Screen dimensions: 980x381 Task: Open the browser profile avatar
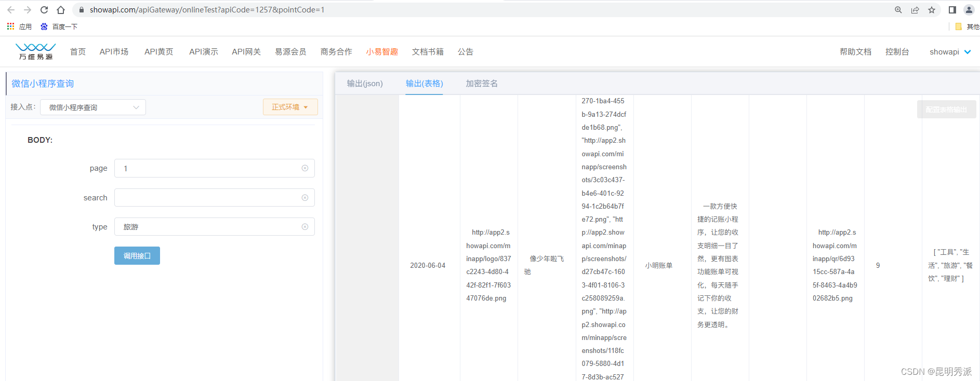pyautogui.click(x=969, y=10)
